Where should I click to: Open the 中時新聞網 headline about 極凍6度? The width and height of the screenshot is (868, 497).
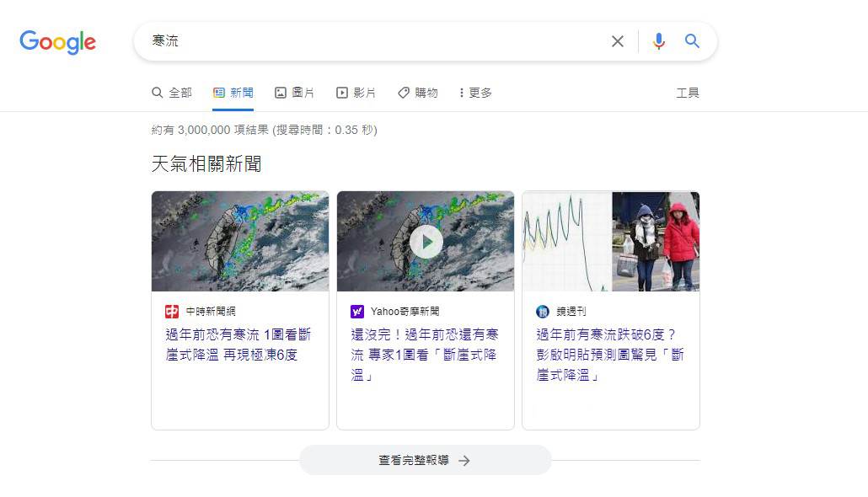[x=239, y=345]
